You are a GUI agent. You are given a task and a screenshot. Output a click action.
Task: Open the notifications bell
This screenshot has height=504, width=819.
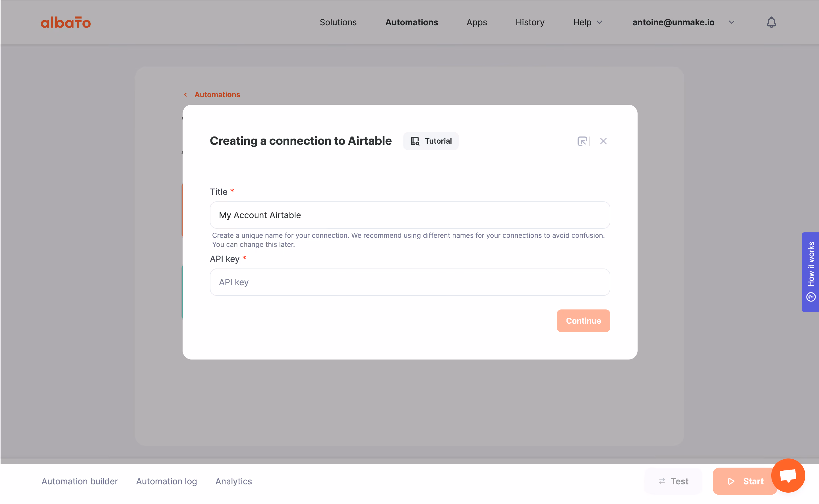click(771, 22)
